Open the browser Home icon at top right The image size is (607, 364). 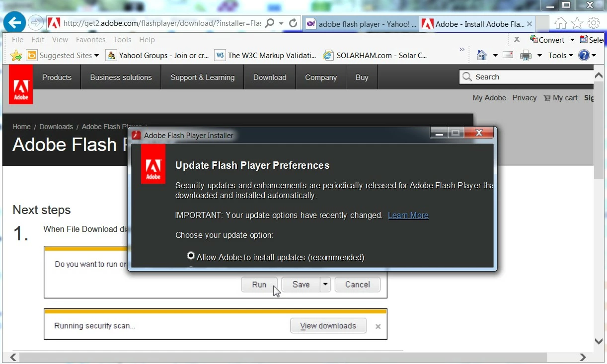(560, 23)
